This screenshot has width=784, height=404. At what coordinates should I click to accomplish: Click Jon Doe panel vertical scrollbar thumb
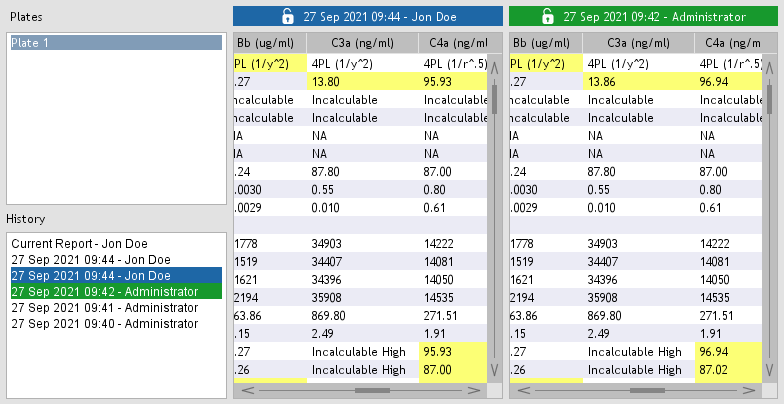coord(494,99)
